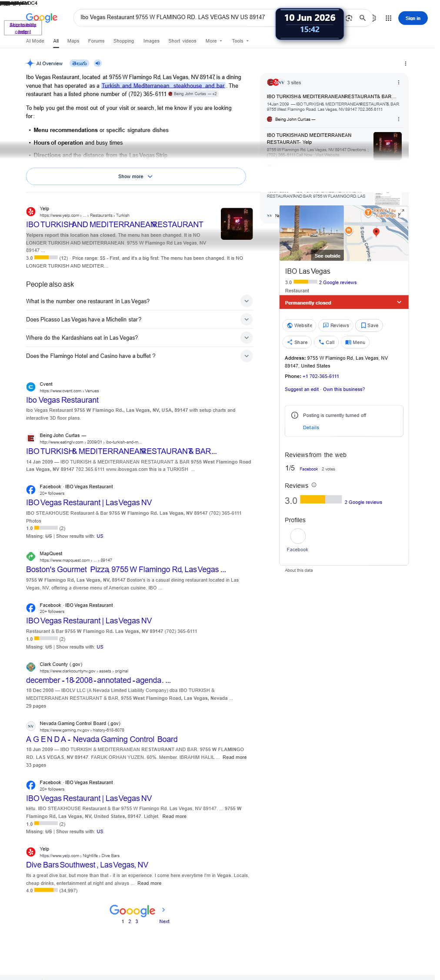The width and height of the screenshot is (440, 980).
Task: Click the AI Overview listen speaker icon
Action: [98, 63]
